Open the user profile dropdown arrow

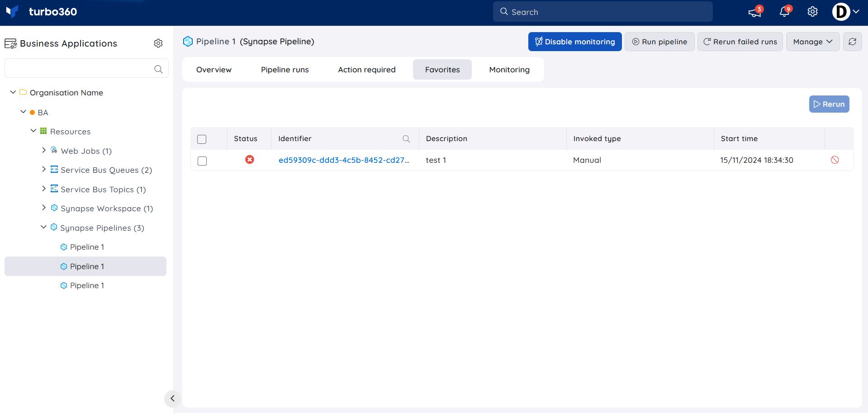pyautogui.click(x=856, y=12)
